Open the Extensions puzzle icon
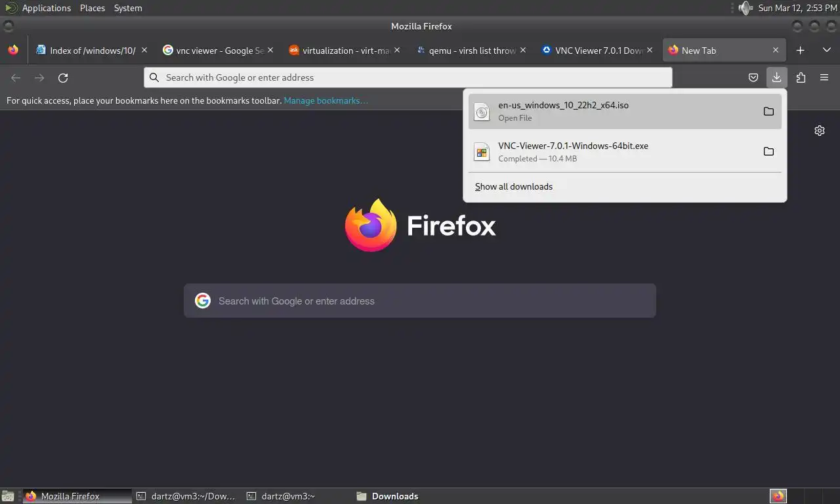The height and width of the screenshot is (504, 840). pyautogui.click(x=801, y=77)
